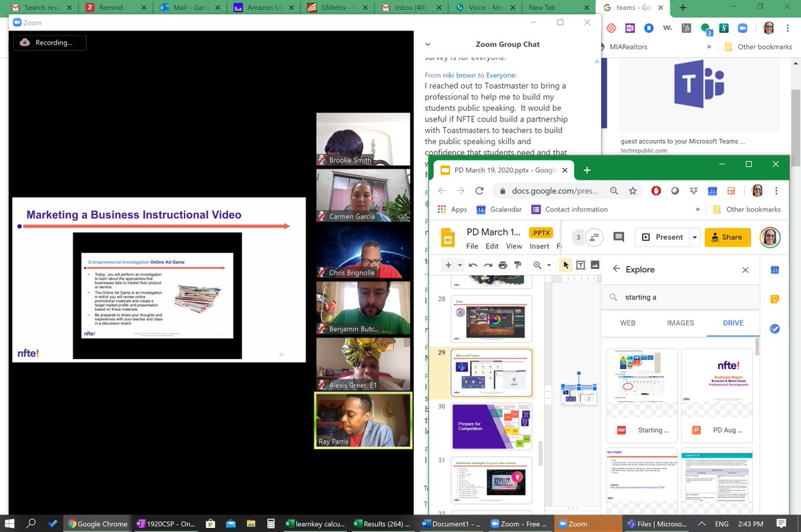Open the Edit menu in Slides
The width and height of the screenshot is (801, 532).
click(492, 246)
